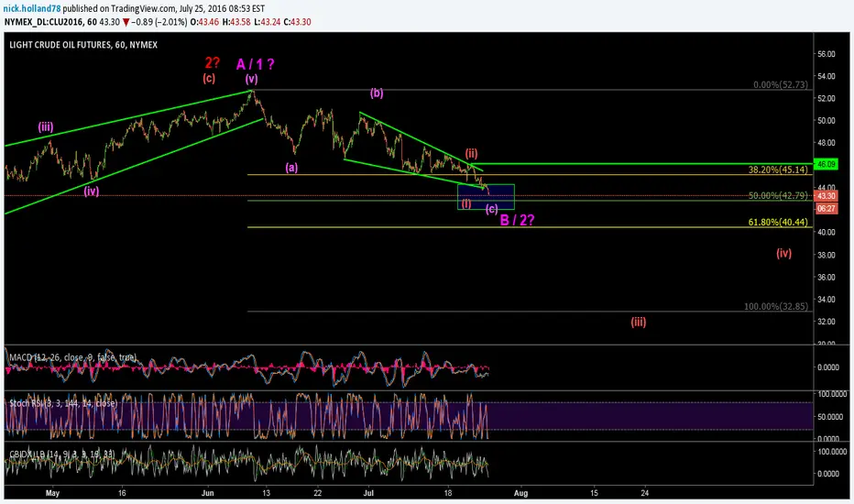Click the red 43.30 current price tag

coord(826,195)
